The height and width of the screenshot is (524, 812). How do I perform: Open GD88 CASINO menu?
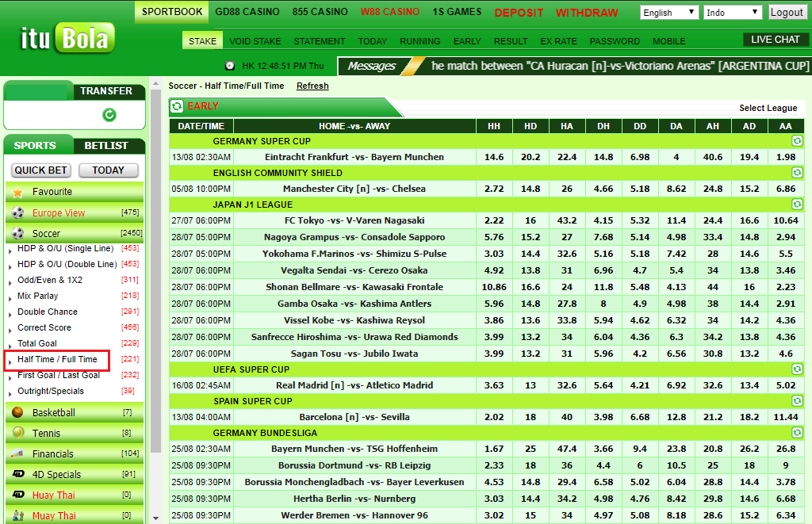(247, 11)
